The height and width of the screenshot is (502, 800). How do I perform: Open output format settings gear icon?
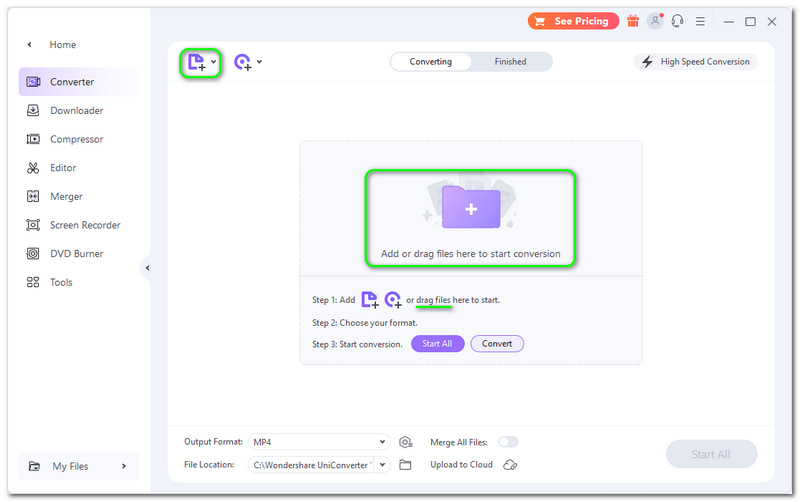405,442
